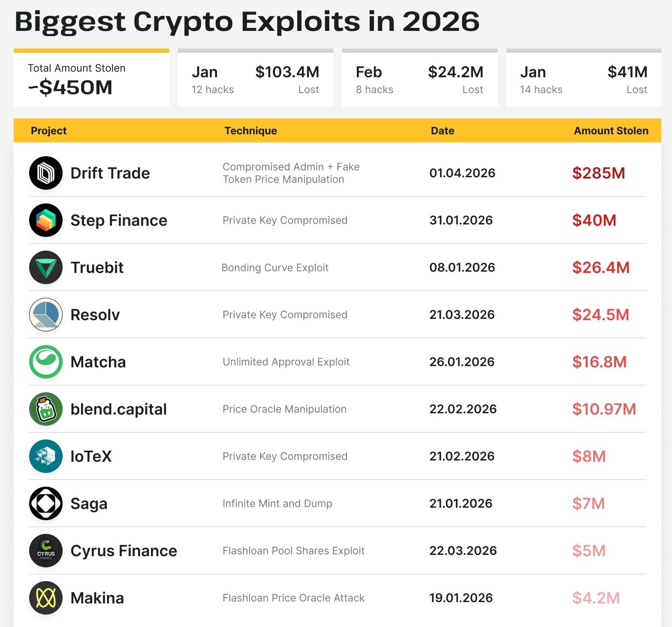Sort table by Date column header

(442, 131)
